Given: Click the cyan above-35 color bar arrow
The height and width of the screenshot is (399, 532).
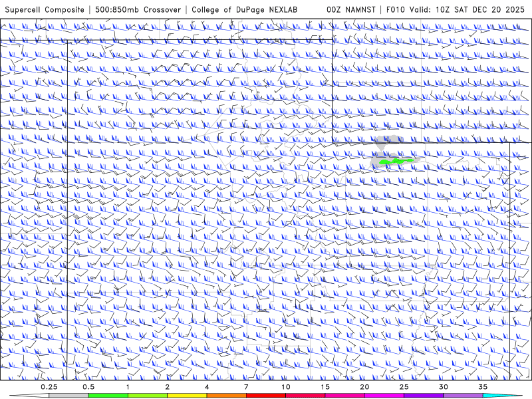Looking at the screenshot, I should 502,396.
